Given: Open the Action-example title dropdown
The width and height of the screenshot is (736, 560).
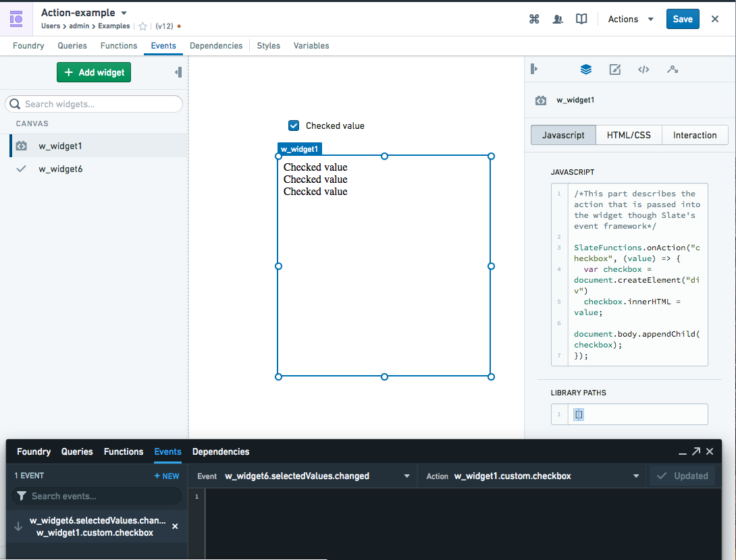Looking at the screenshot, I should (x=124, y=13).
